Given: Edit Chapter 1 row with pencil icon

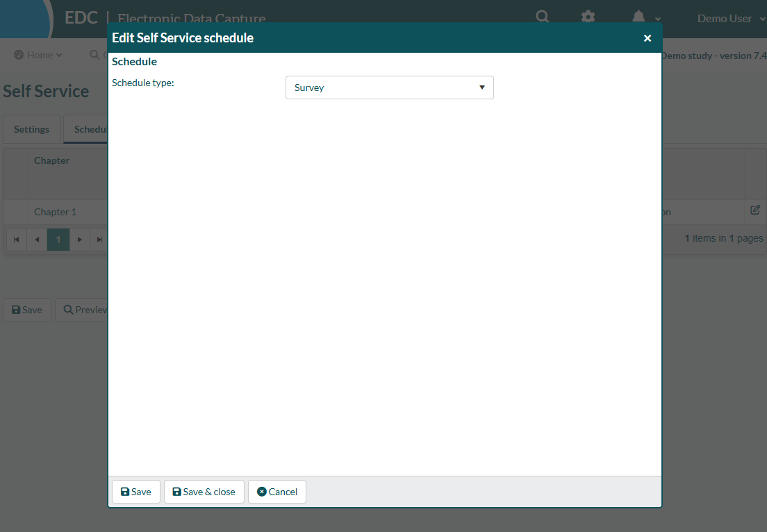Looking at the screenshot, I should coord(755,210).
